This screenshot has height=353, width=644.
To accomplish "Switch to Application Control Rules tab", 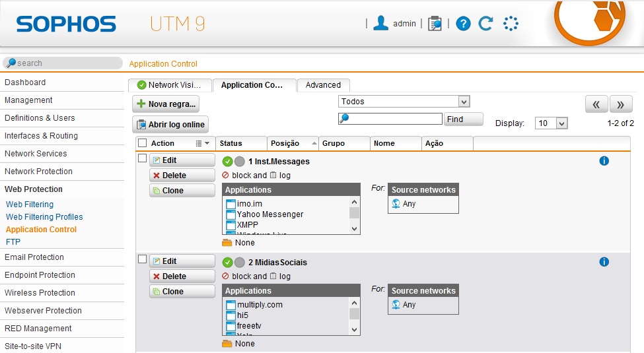I will click(x=254, y=85).
